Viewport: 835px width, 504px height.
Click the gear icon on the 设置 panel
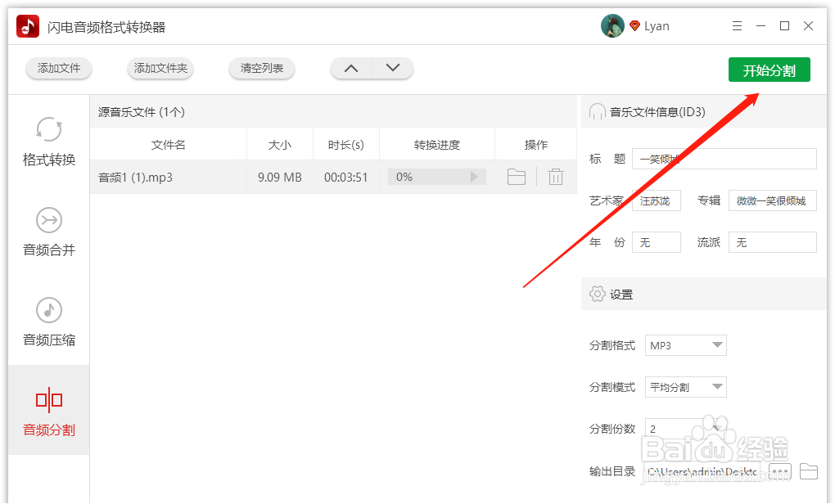(x=597, y=294)
